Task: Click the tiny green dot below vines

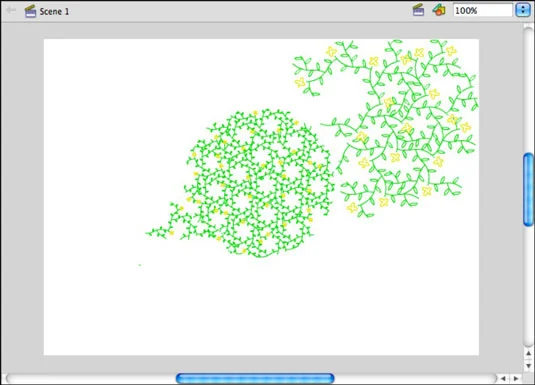Action: 140,265
